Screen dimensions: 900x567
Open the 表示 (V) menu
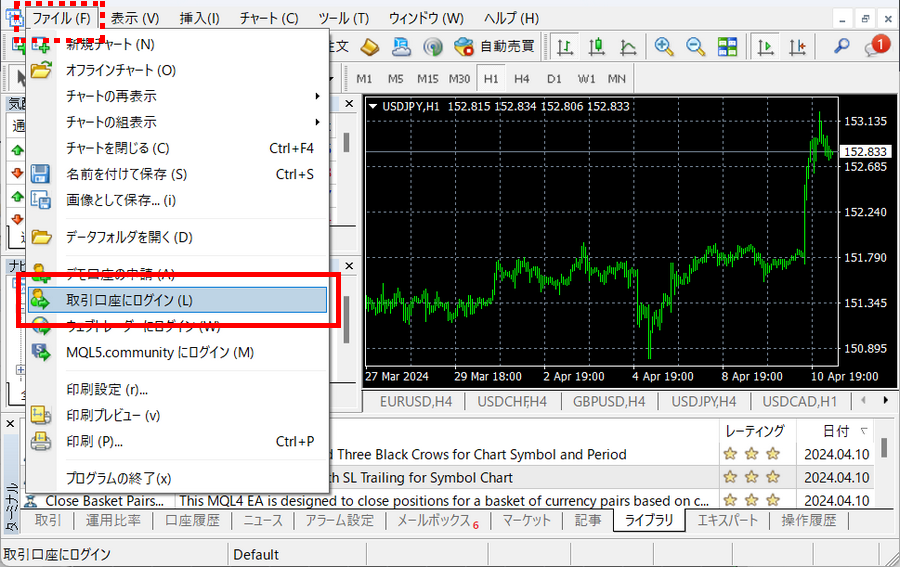[x=135, y=18]
